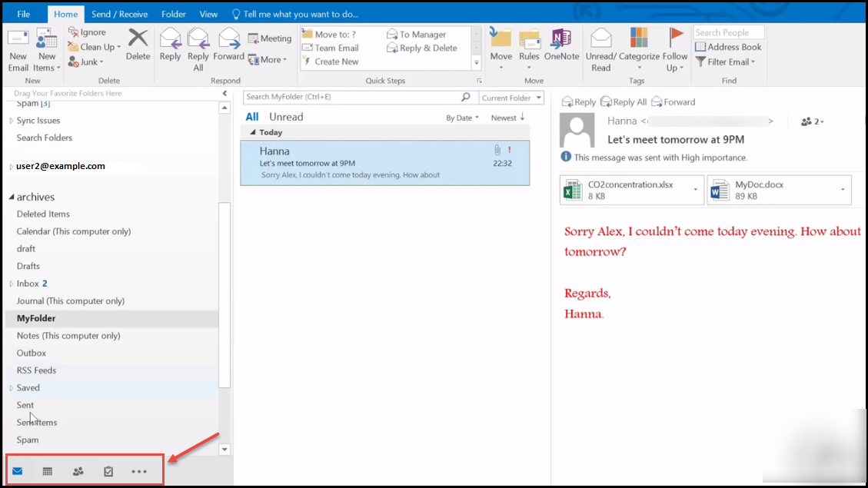The image size is (868, 488).
Task: Click the Create New quick step
Action: coord(331,61)
